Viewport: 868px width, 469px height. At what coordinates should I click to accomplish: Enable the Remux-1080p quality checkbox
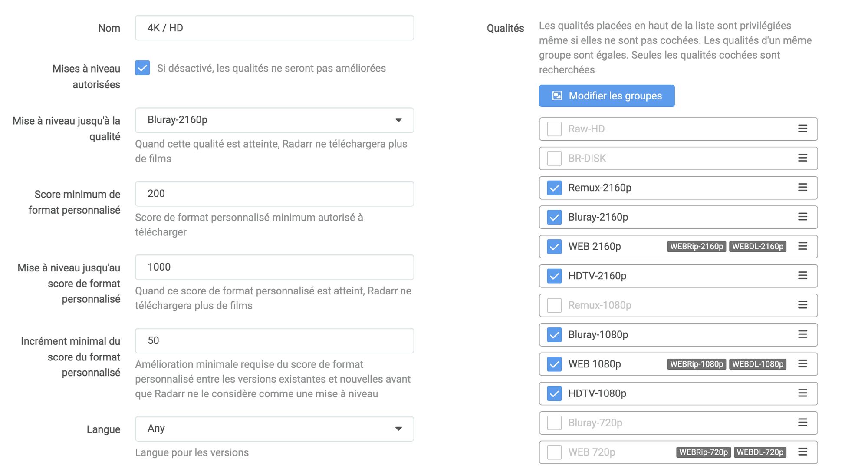[554, 305]
